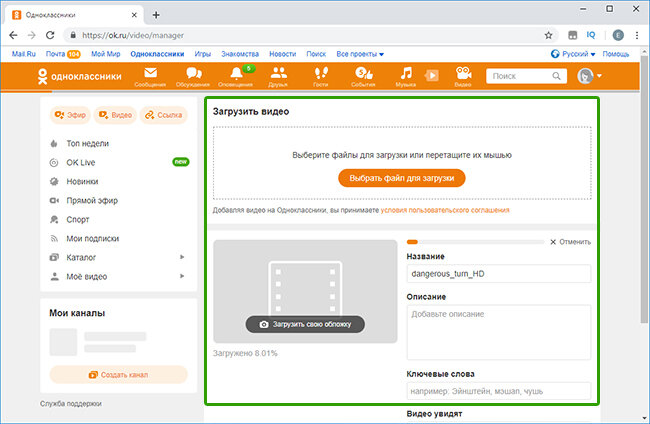Open the Video camera icon in header
The width and height of the screenshot is (650, 424).
(x=463, y=73)
